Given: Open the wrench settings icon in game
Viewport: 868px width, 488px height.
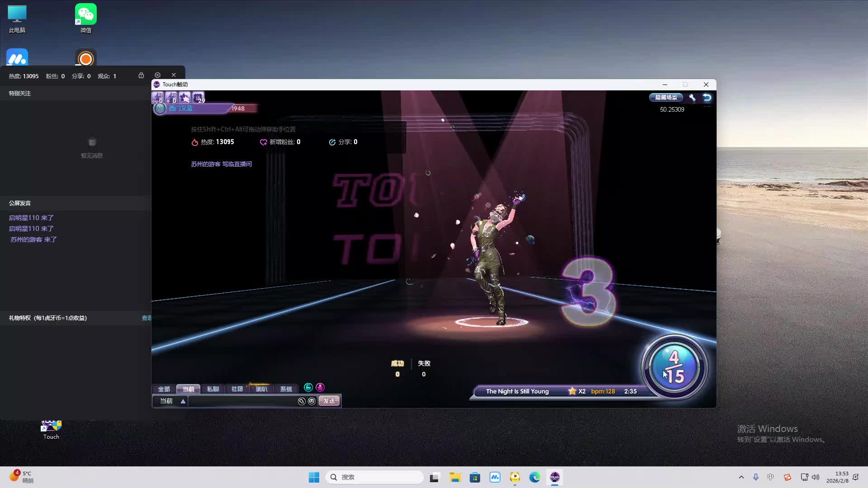Looking at the screenshot, I should click(692, 98).
